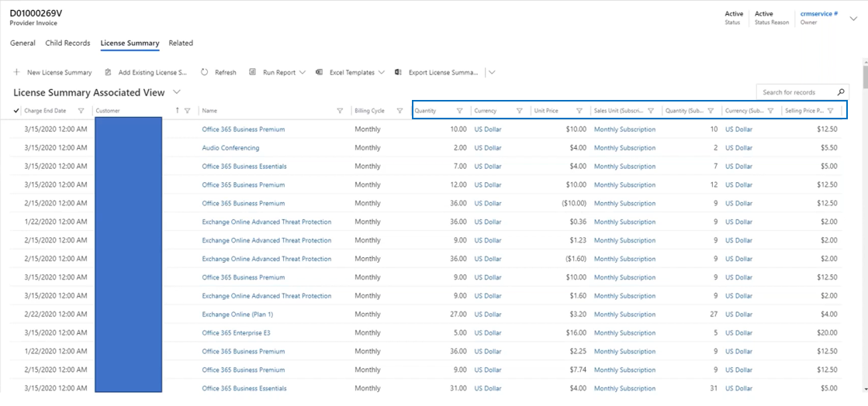Open Billing Cycle column filter funnel

399,111
